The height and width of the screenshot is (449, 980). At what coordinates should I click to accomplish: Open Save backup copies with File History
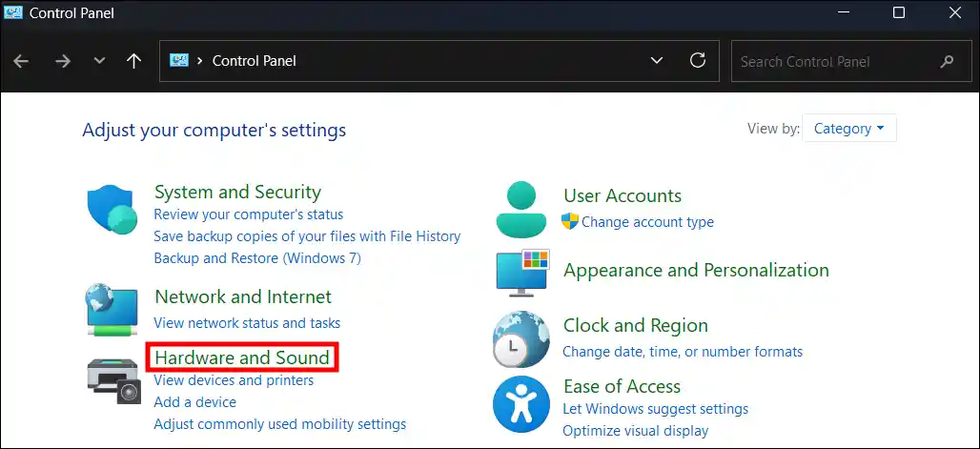307,236
